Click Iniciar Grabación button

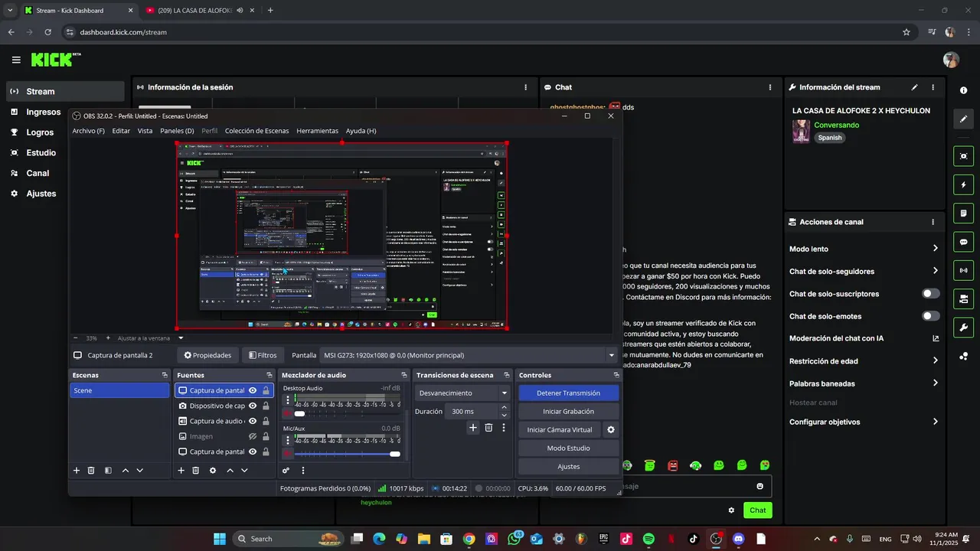click(568, 411)
